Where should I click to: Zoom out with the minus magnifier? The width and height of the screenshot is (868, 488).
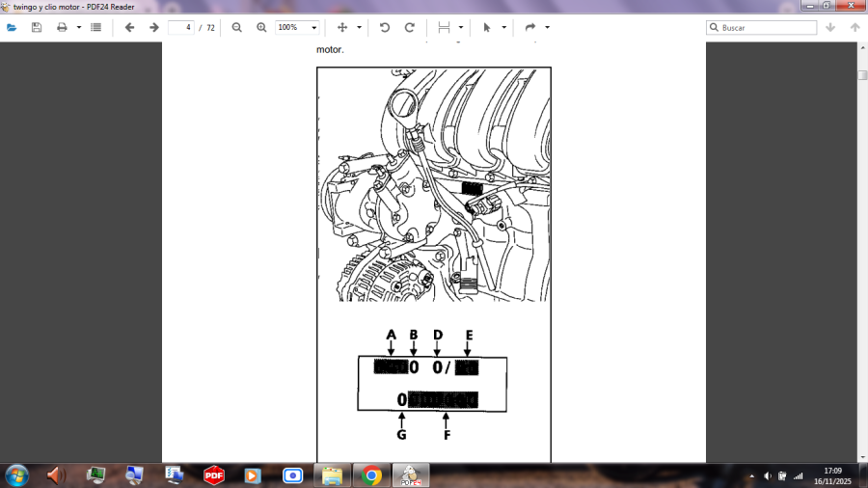coord(237,28)
